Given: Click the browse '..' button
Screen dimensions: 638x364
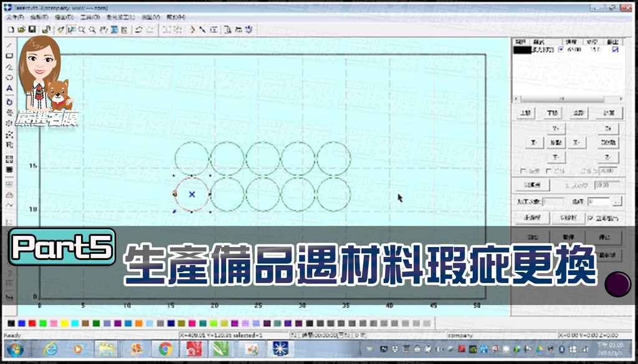Looking at the screenshot, I should click(x=617, y=202).
